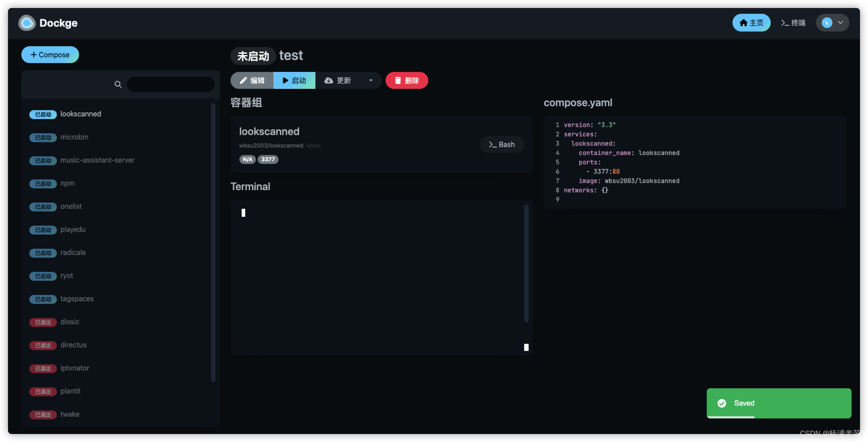Expand the arrow next to 更新
Screen dimensions: 868x442
[370, 80]
